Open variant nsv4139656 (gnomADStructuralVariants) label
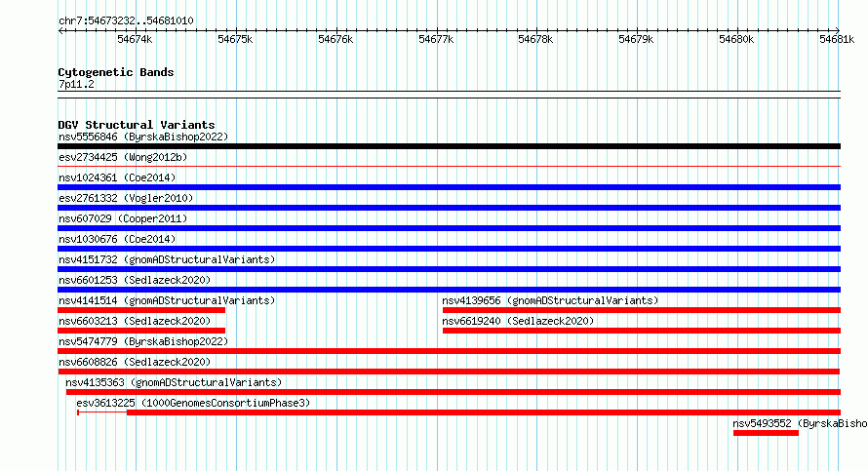 tap(550, 300)
